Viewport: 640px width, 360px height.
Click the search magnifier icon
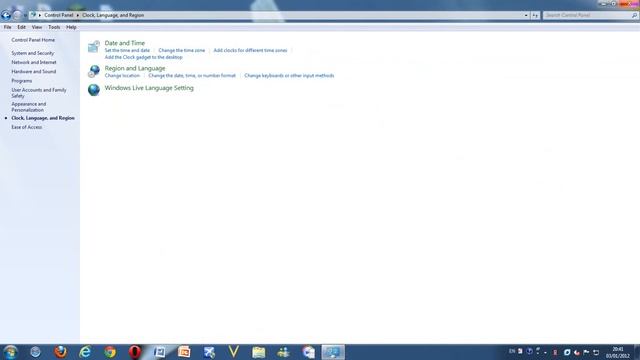634,16
